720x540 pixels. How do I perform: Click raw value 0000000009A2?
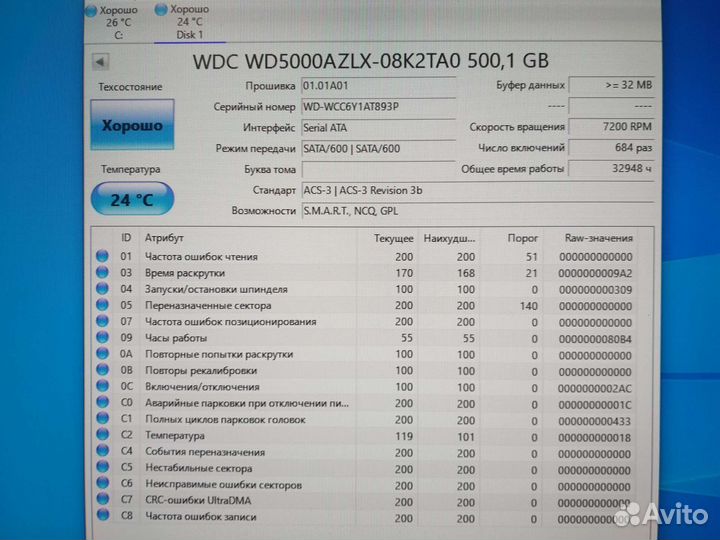595,274
